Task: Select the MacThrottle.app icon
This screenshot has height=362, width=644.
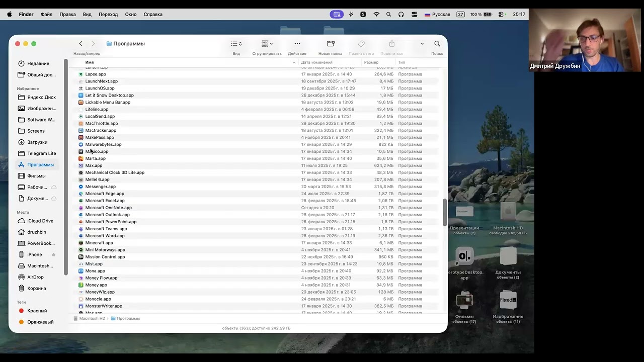Action: [80, 123]
